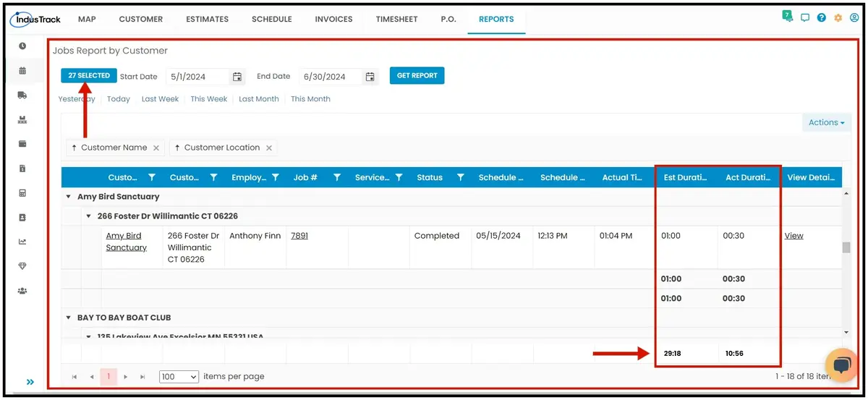Open the truck icon in left sidebar
The image size is (868, 400).
(22, 95)
